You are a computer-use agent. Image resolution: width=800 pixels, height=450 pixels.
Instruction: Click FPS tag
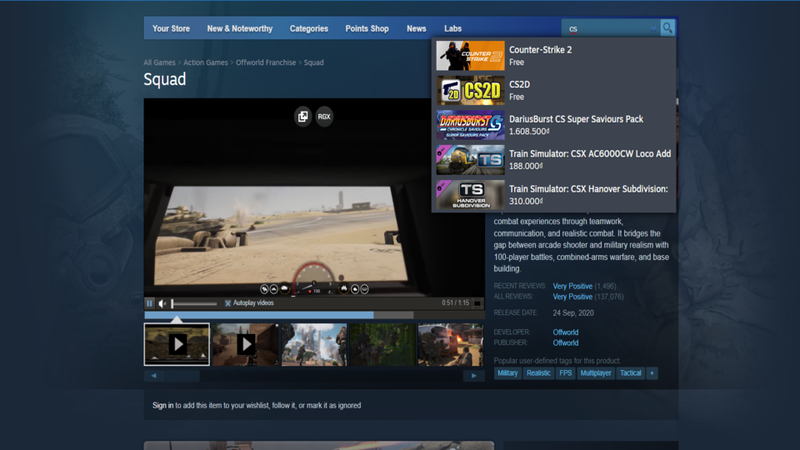pyautogui.click(x=565, y=373)
